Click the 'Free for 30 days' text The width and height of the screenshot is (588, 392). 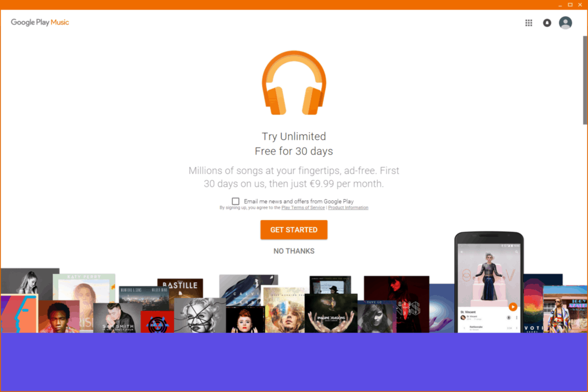click(x=294, y=151)
